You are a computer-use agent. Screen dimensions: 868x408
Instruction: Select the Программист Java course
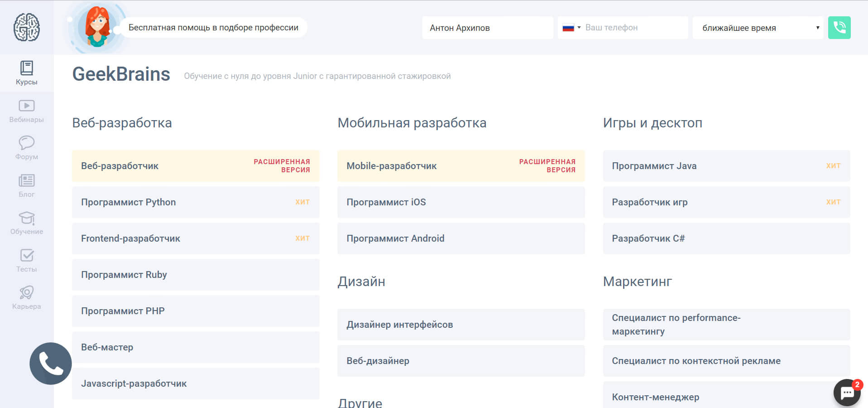click(x=726, y=166)
